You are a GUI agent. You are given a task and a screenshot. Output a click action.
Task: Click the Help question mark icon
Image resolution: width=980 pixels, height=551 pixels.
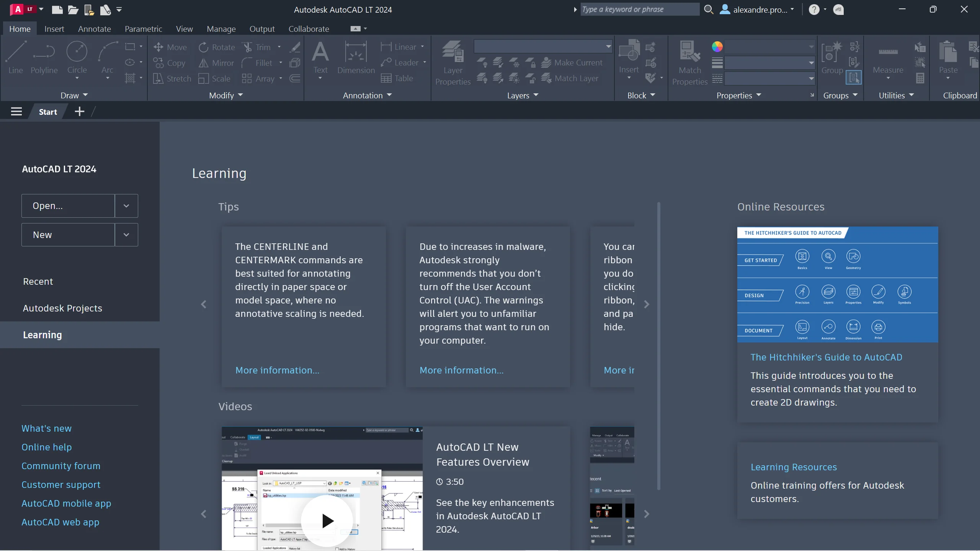tap(814, 10)
